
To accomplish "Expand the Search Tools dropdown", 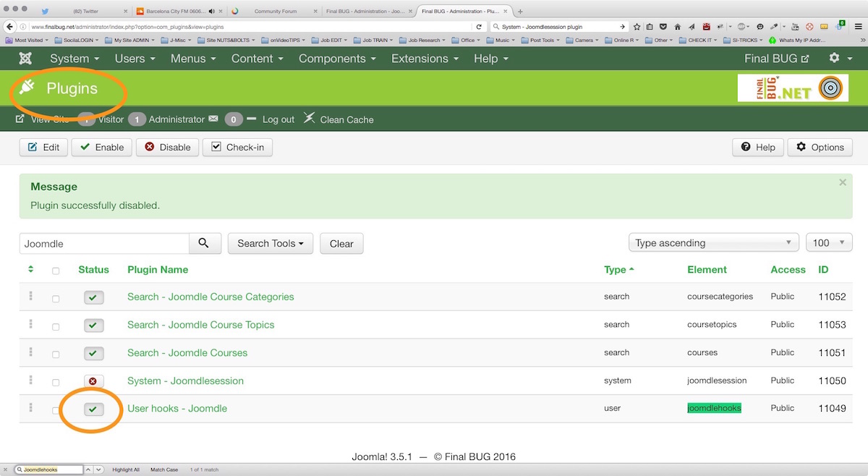I will pos(270,244).
